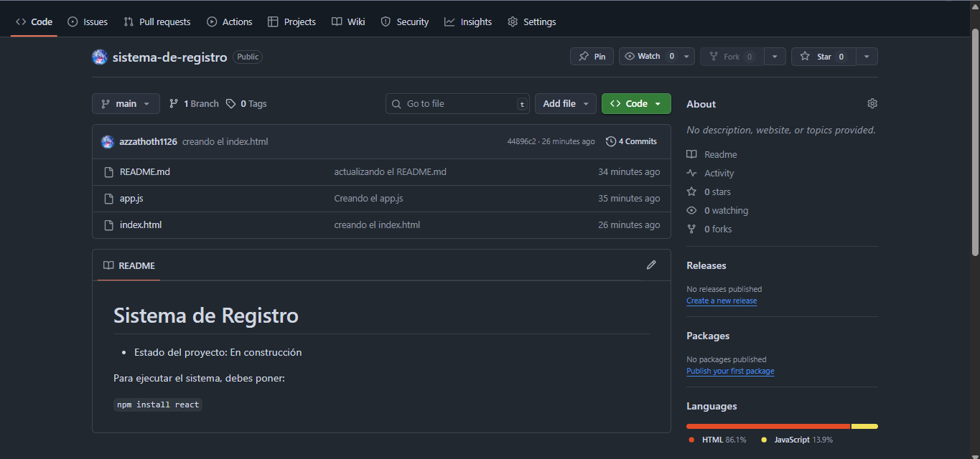Click the JavaScript yellow language bar segment
This screenshot has height=459, width=980.
tap(864, 426)
